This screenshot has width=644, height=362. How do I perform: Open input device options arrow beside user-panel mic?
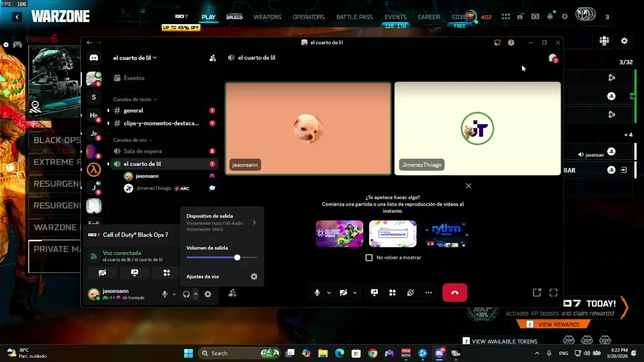(x=174, y=294)
